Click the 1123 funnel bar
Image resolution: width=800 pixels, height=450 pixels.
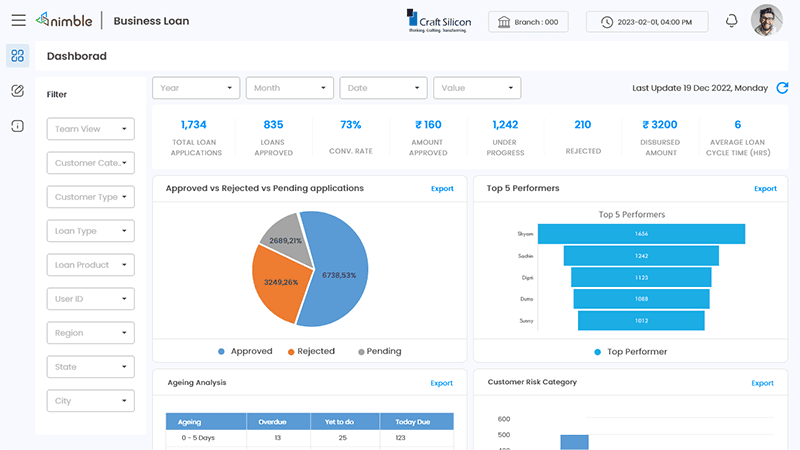pos(641,278)
